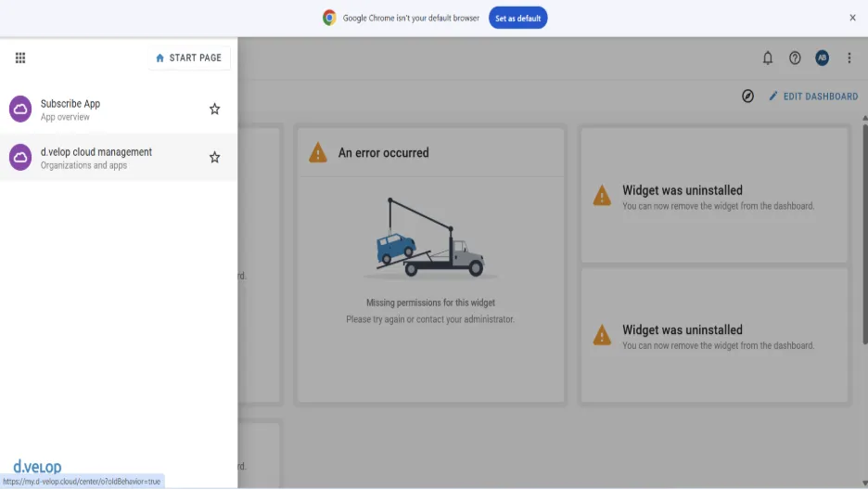Dismiss the Chrome default browser banner

[x=852, y=18]
